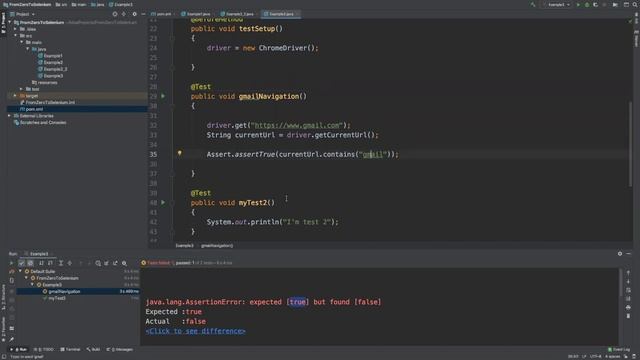Open the Run tool window button

point(19,349)
